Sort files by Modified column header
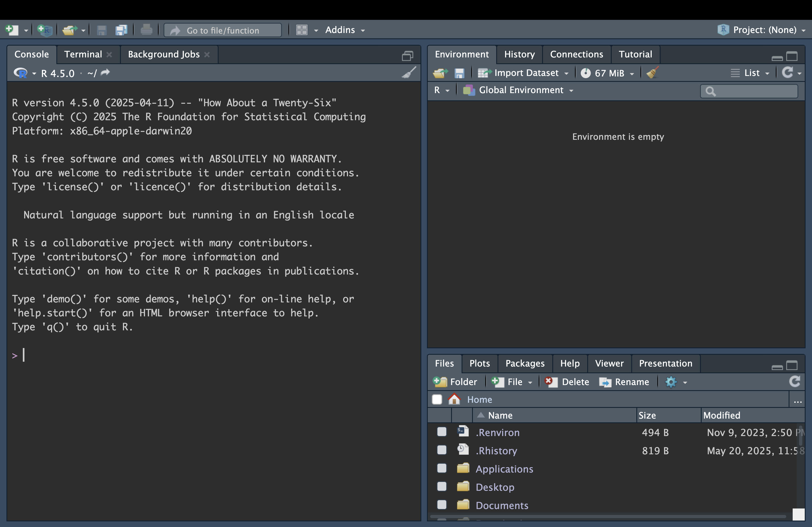 (752, 415)
